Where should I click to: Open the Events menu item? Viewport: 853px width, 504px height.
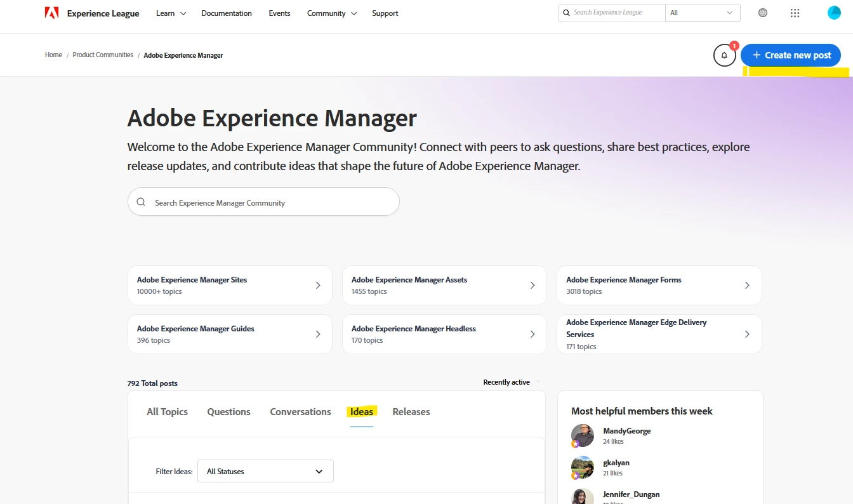(x=279, y=13)
